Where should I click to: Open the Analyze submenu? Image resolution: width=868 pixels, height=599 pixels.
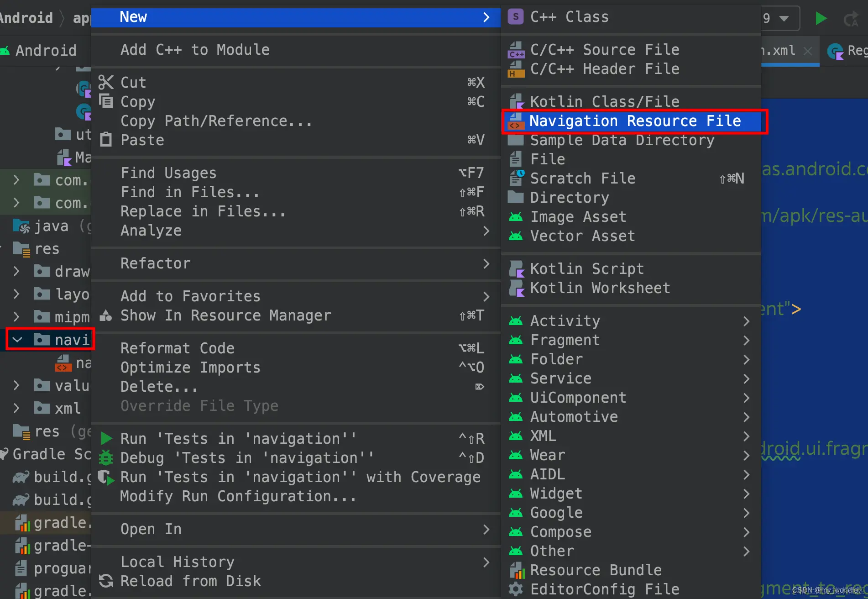pyautogui.click(x=296, y=231)
